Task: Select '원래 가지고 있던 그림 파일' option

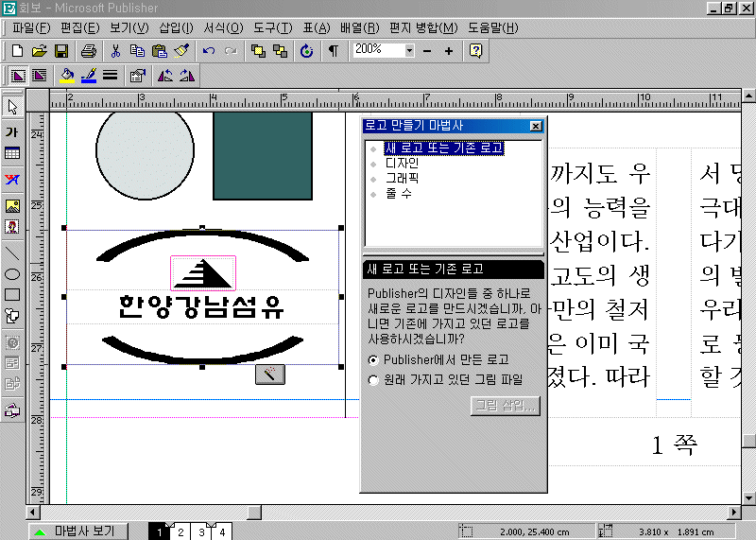Action: (374, 380)
